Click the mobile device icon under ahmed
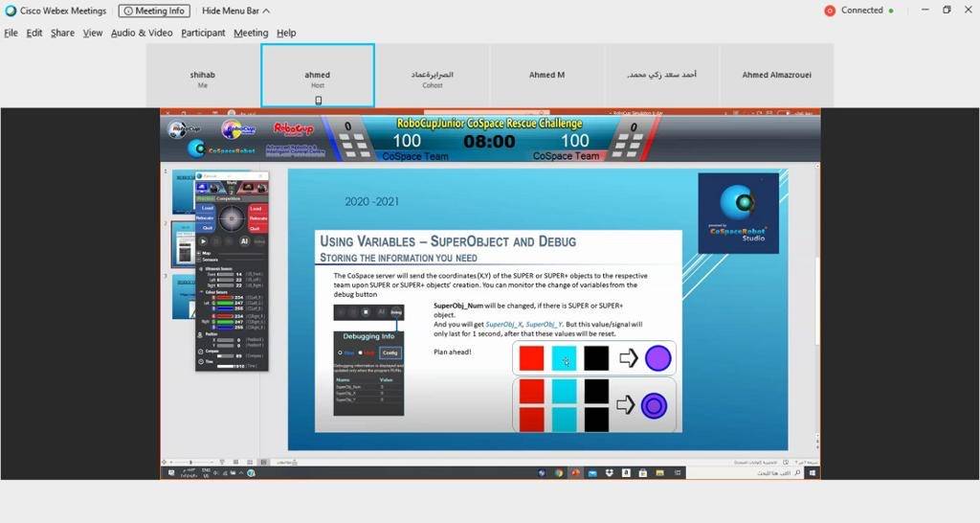The height and width of the screenshot is (523, 980). (318, 100)
